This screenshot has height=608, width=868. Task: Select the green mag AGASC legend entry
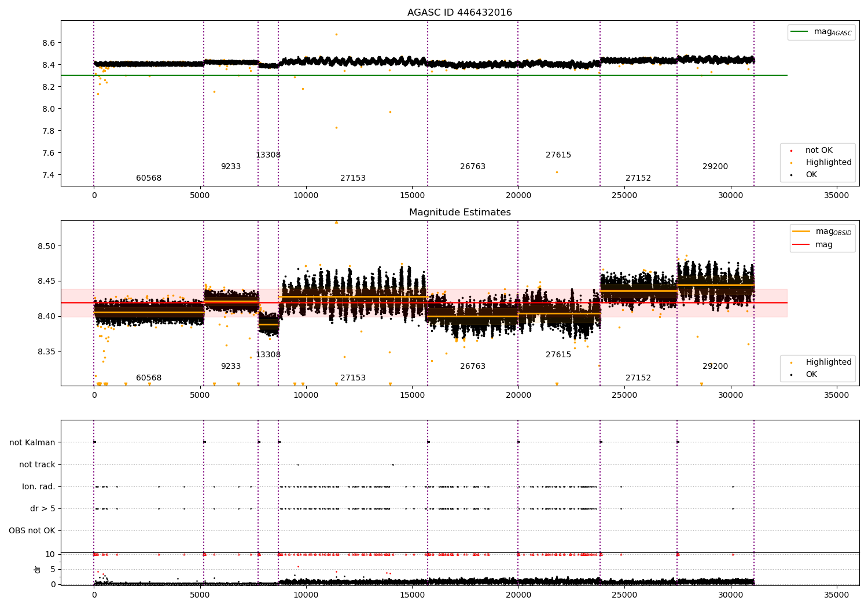coord(821,32)
